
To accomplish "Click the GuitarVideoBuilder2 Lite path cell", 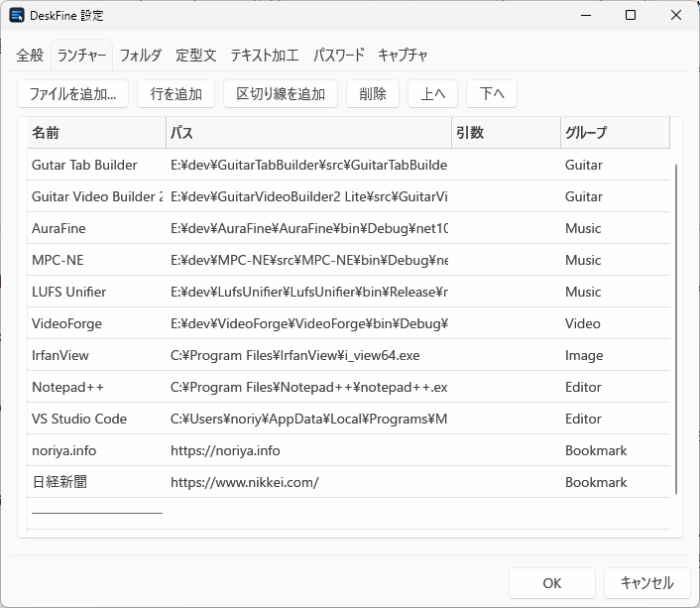I will [x=308, y=196].
